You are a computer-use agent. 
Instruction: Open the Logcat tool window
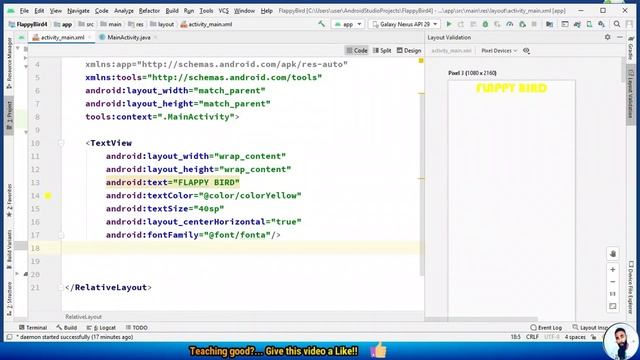pos(101,327)
